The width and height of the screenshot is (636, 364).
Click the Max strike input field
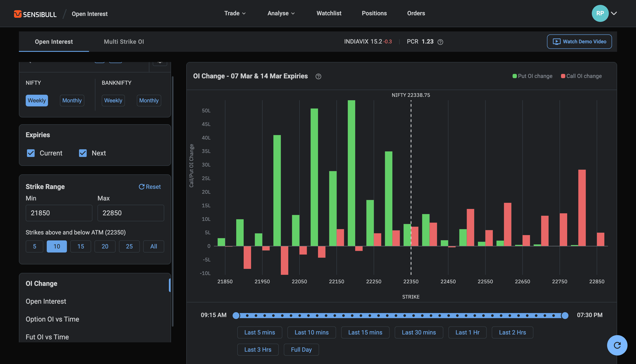130,213
